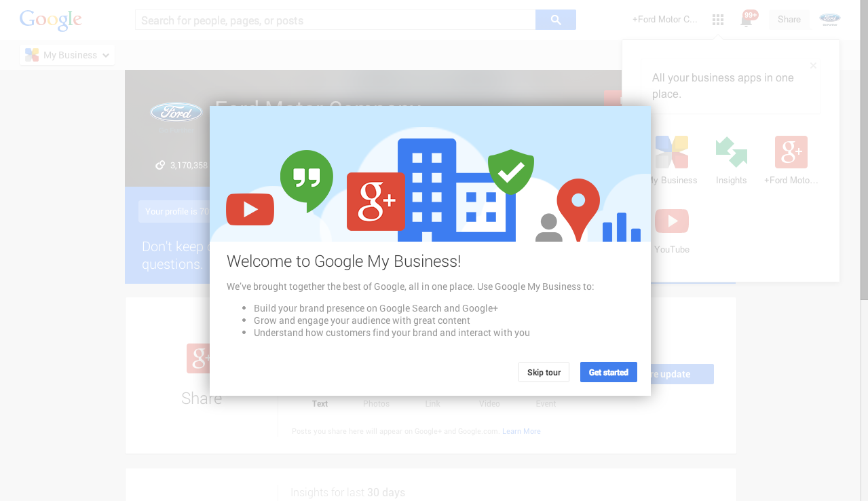This screenshot has width=868, height=501.
Task: Open the My Business app icon in apps panel
Action: [672, 152]
